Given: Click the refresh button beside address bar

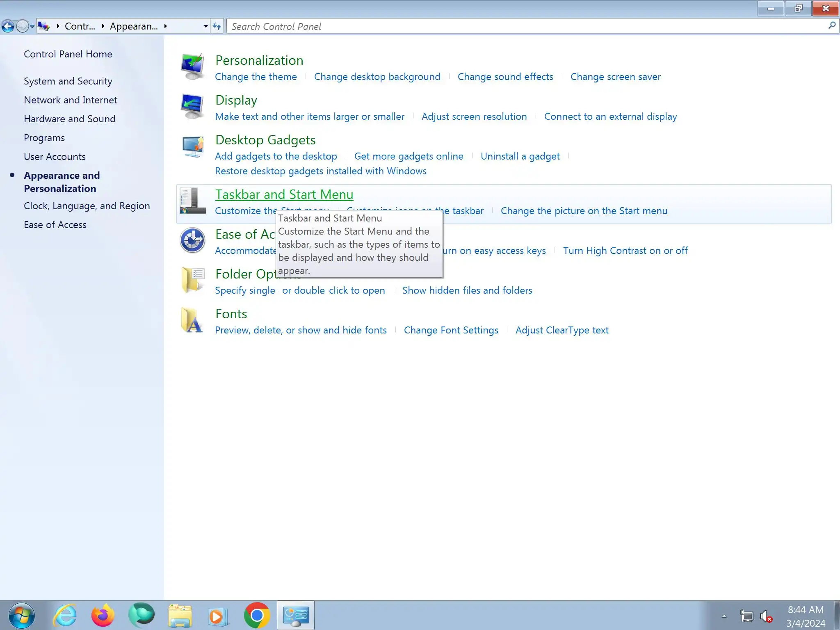Looking at the screenshot, I should pos(217,27).
